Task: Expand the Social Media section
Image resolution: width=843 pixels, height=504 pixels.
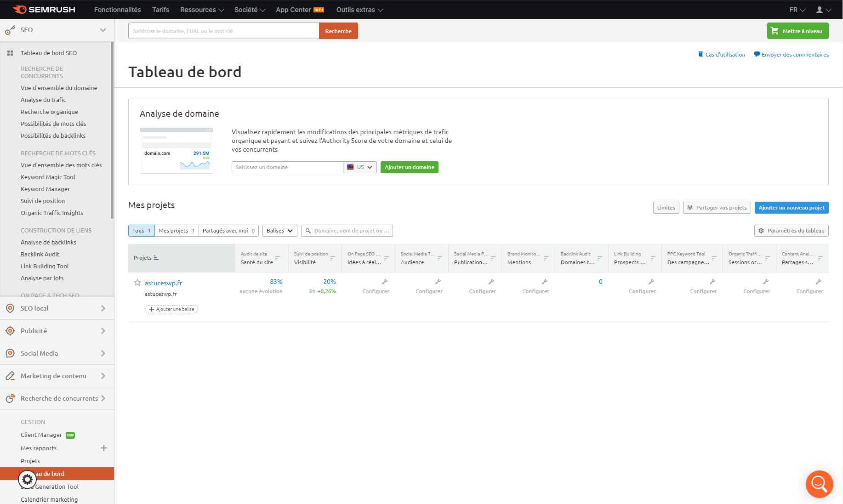Action: [57, 353]
